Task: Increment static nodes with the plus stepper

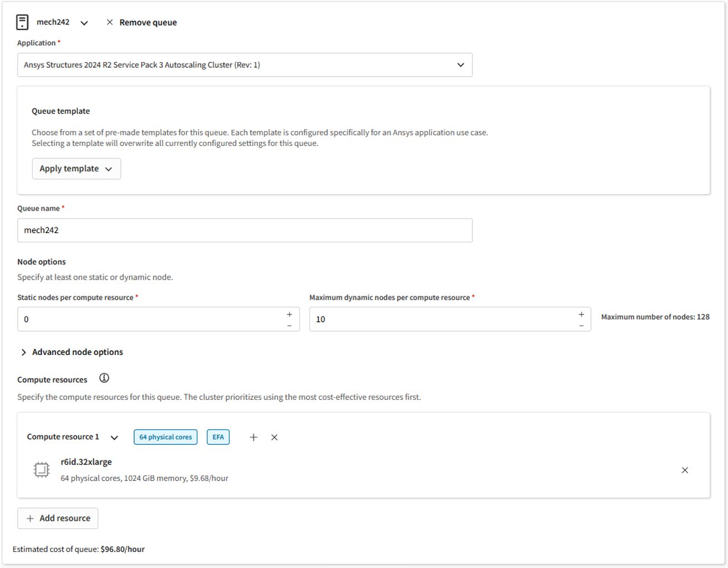Action: [x=289, y=314]
